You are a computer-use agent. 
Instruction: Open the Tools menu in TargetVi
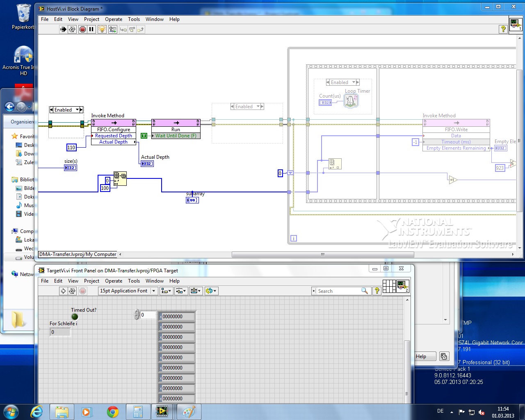[x=134, y=281]
